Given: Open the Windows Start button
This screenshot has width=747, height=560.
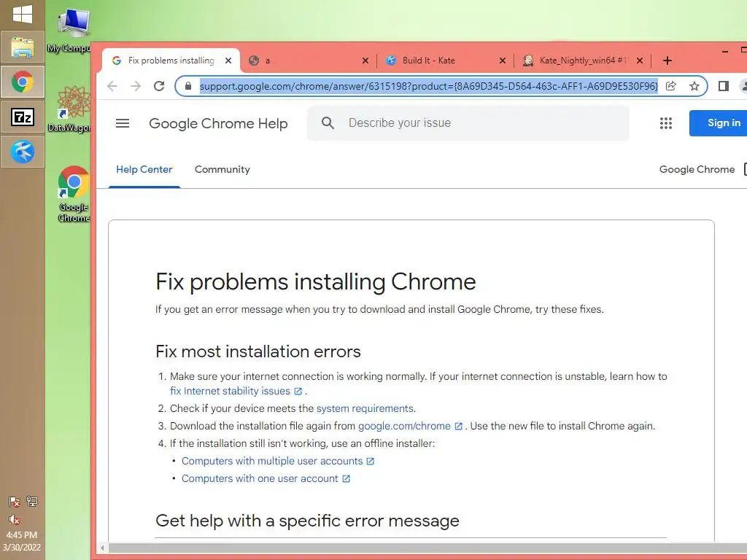Looking at the screenshot, I should (x=23, y=15).
